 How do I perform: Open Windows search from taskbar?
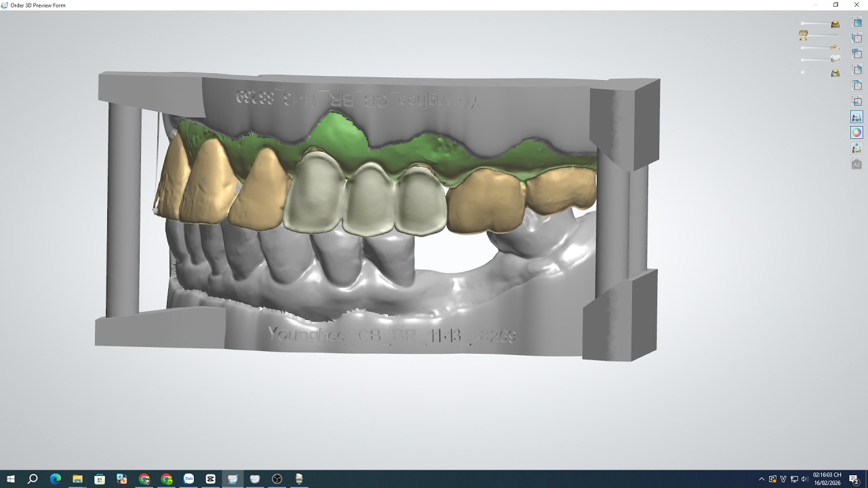pos(33,479)
